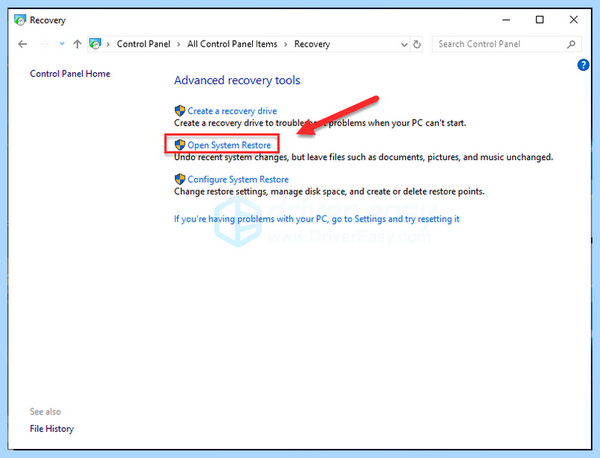Screen dimensions: 600x458
Task: Click shield icon beside Open System Restore
Action: pyautogui.click(x=180, y=145)
